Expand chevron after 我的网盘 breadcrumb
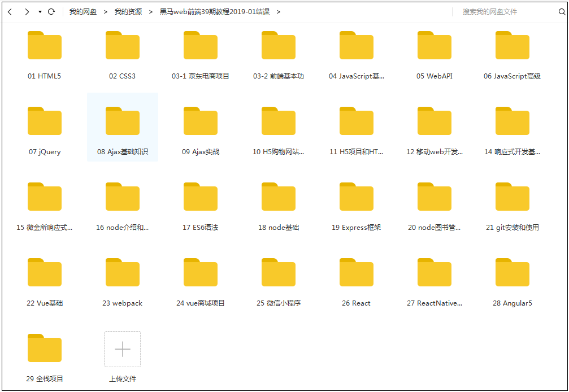569x392 pixels. (x=106, y=12)
